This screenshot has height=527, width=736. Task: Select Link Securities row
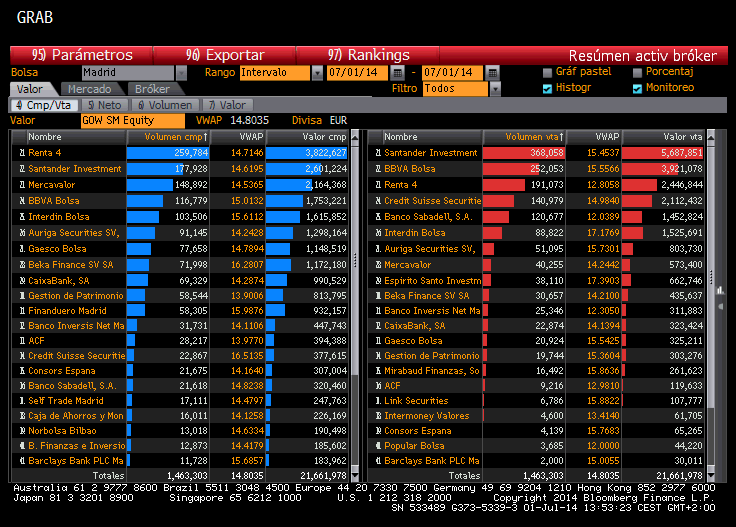pos(536,401)
